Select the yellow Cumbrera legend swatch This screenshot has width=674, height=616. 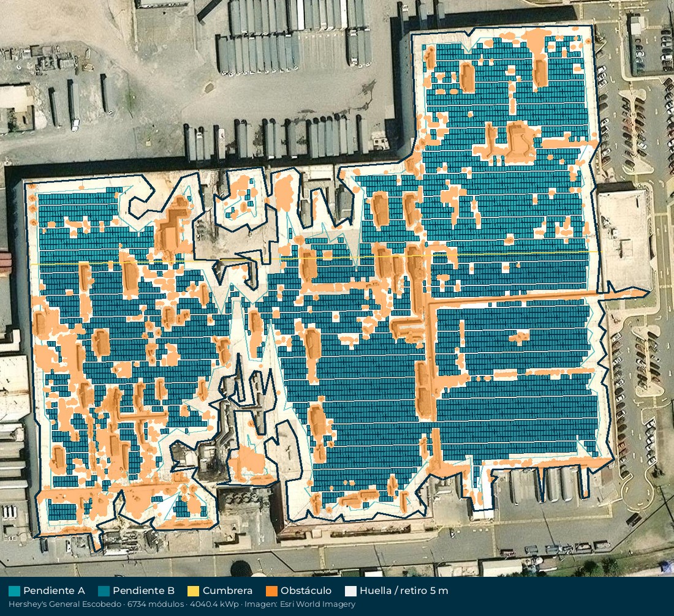(x=194, y=591)
